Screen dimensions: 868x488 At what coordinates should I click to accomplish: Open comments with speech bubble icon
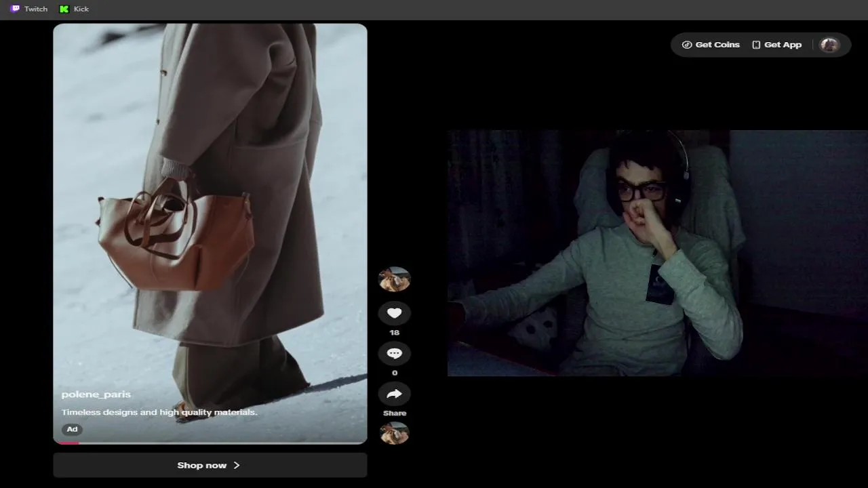(395, 353)
